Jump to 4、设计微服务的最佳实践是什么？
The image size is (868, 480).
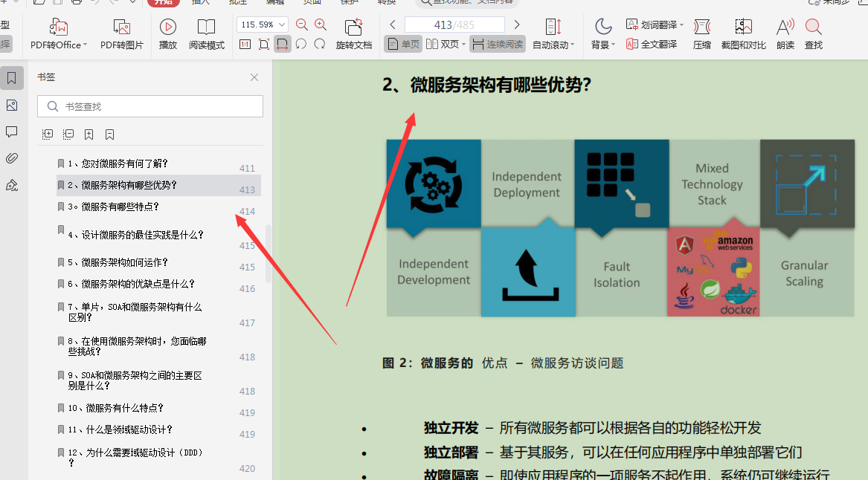click(135, 235)
